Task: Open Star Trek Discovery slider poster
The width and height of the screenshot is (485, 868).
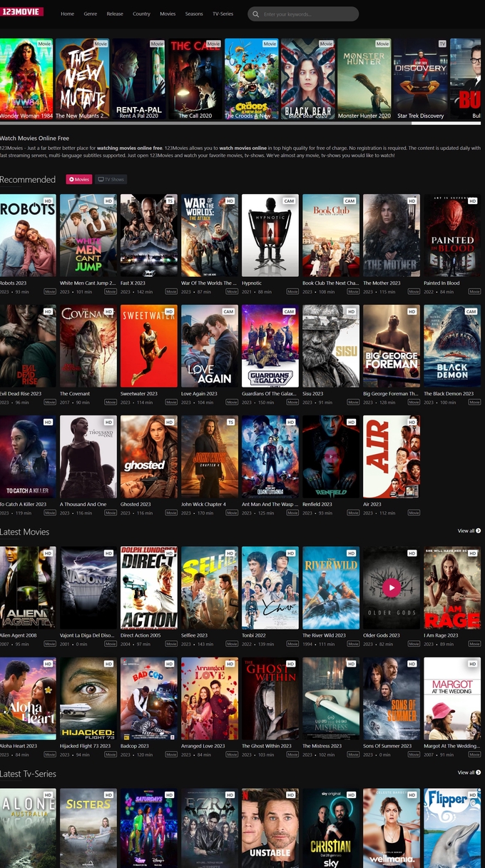Action: tap(421, 79)
